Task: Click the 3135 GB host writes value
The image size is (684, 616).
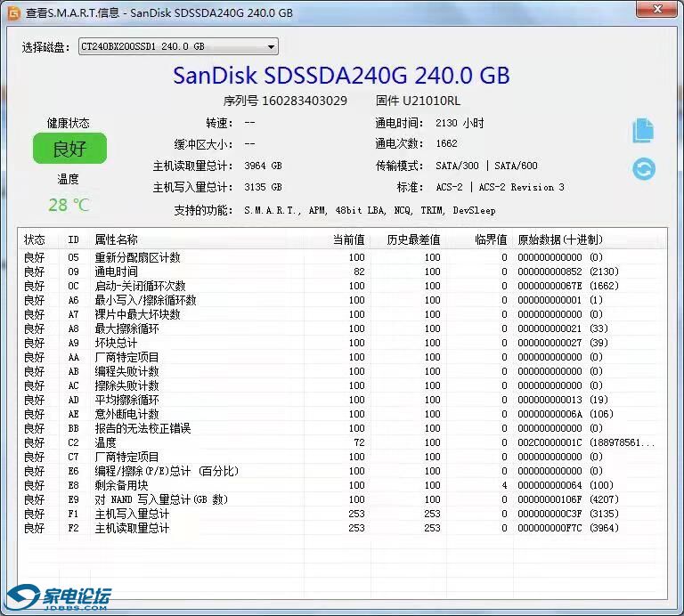Action: click(x=263, y=187)
